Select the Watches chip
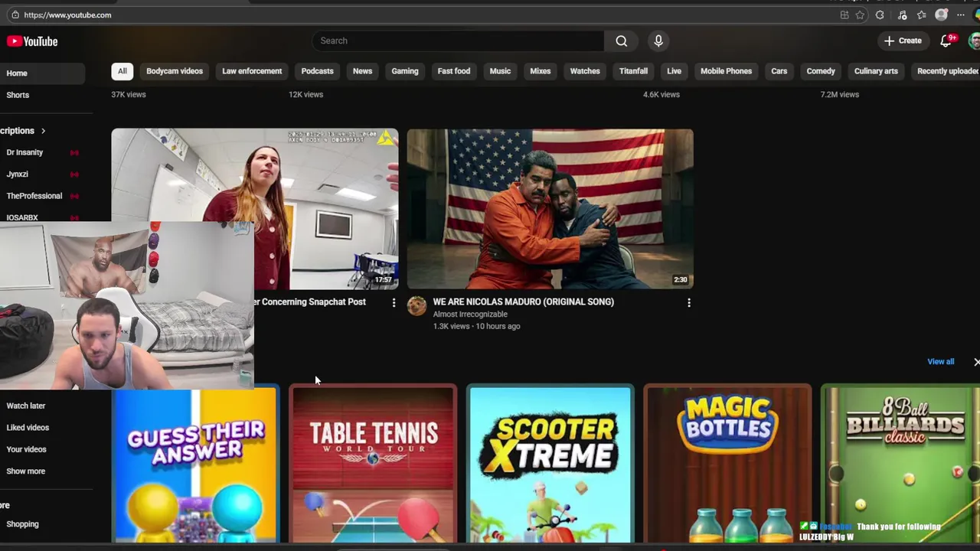Image resolution: width=980 pixels, height=551 pixels. tap(585, 71)
